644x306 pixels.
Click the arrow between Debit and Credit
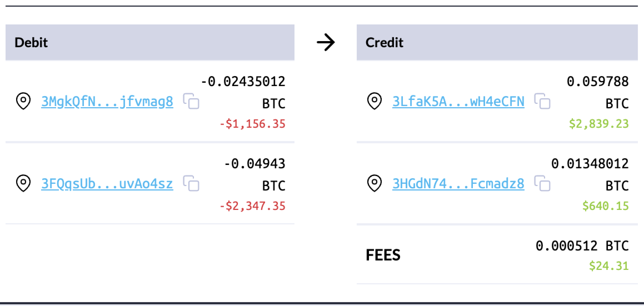click(x=326, y=42)
